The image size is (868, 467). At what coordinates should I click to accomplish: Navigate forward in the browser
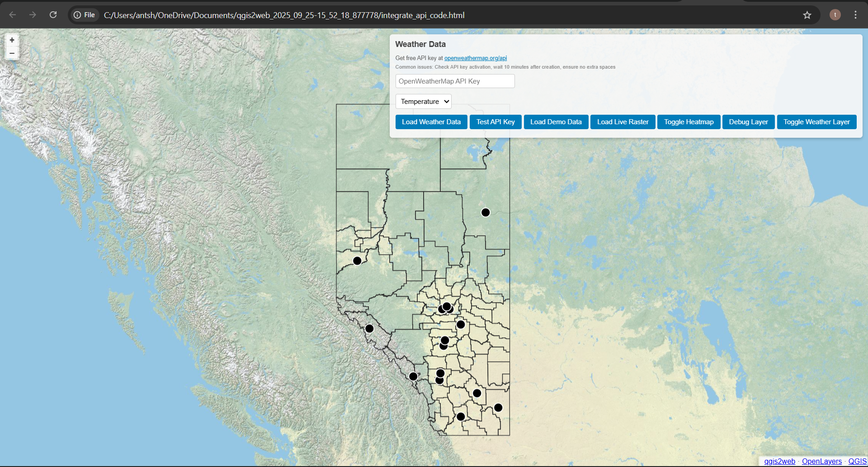tap(33, 15)
